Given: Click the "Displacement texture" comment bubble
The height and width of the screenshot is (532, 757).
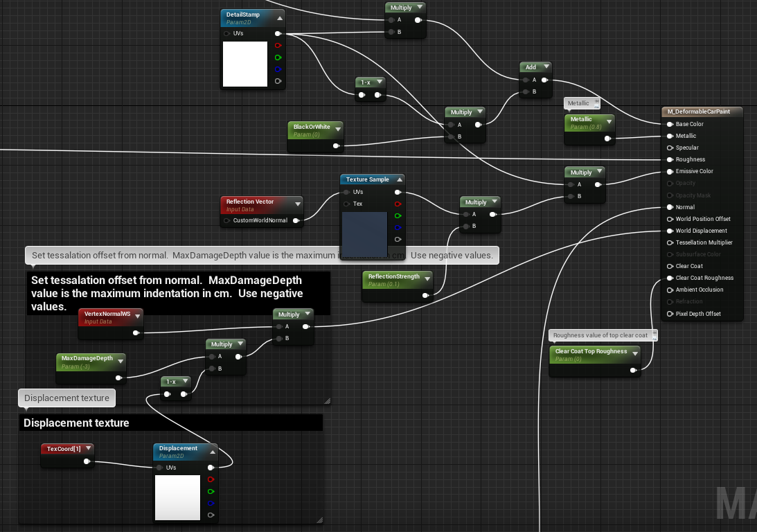Looking at the screenshot, I should (66, 398).
